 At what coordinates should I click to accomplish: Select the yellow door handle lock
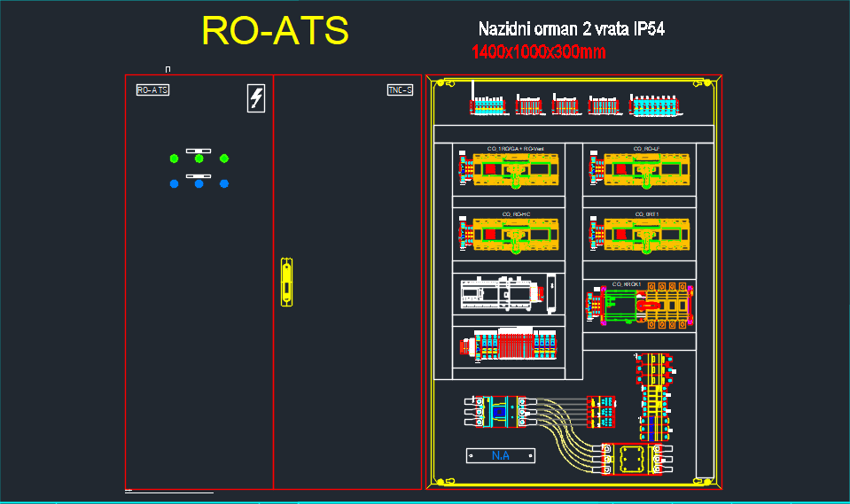(x=285, y=282)
